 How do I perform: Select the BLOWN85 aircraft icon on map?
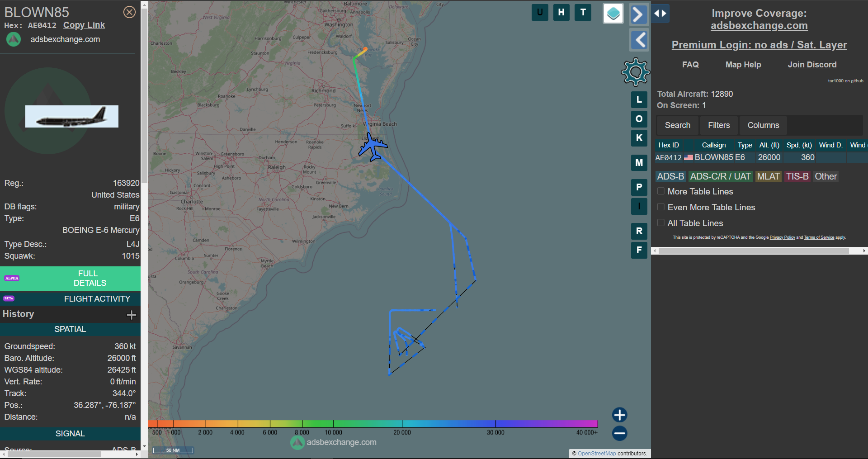tap(373, 147)
